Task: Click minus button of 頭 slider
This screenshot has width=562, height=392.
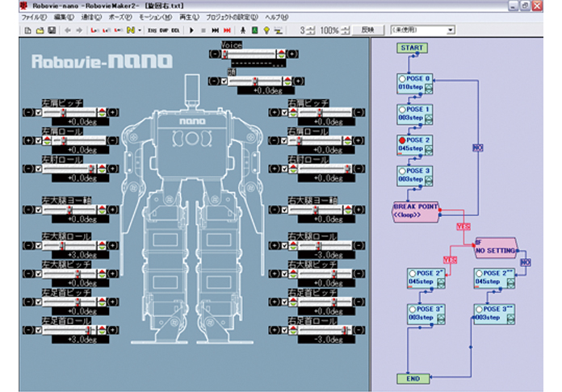Action: click(x=214, y=81)
